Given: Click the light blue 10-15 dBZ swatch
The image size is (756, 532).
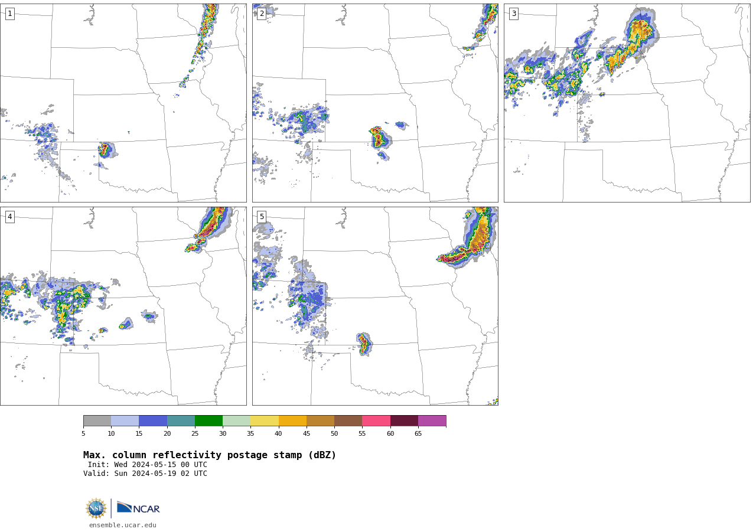Looking at the screenshot, I should (x=125, y=420).
